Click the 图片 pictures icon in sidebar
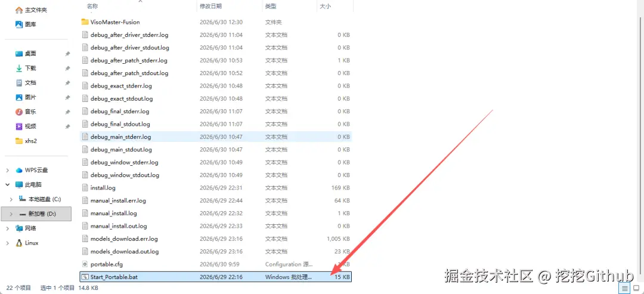This screenshot has width=644, height=294. pyautogui.click(x=19, y=97)
